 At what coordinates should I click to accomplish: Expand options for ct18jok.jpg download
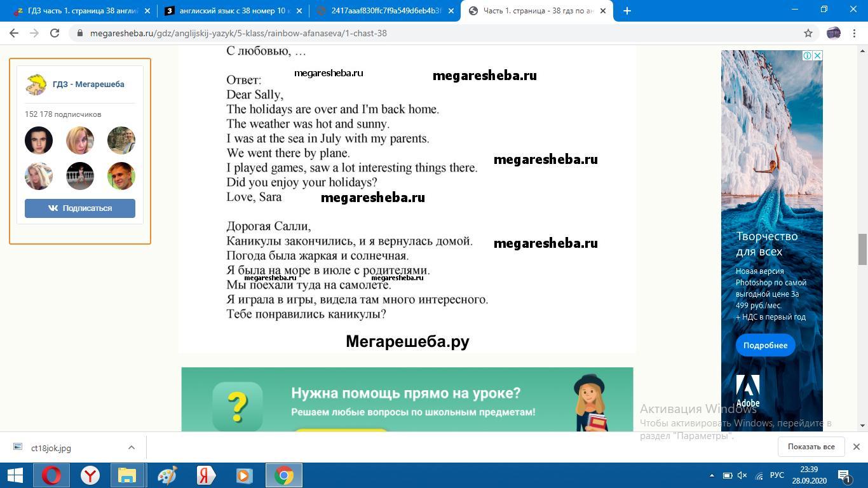[132, 447]
